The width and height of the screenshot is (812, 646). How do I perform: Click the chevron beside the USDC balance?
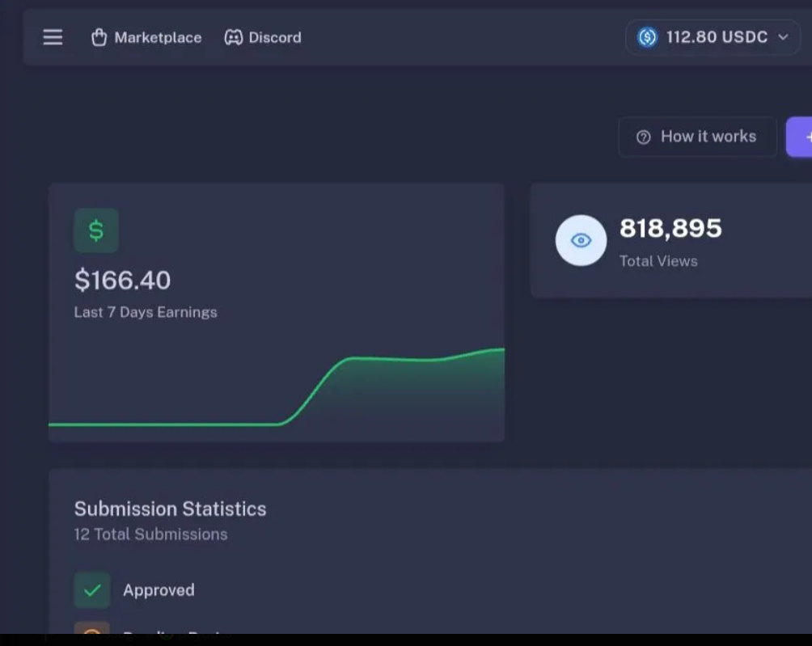pos(781,37)
